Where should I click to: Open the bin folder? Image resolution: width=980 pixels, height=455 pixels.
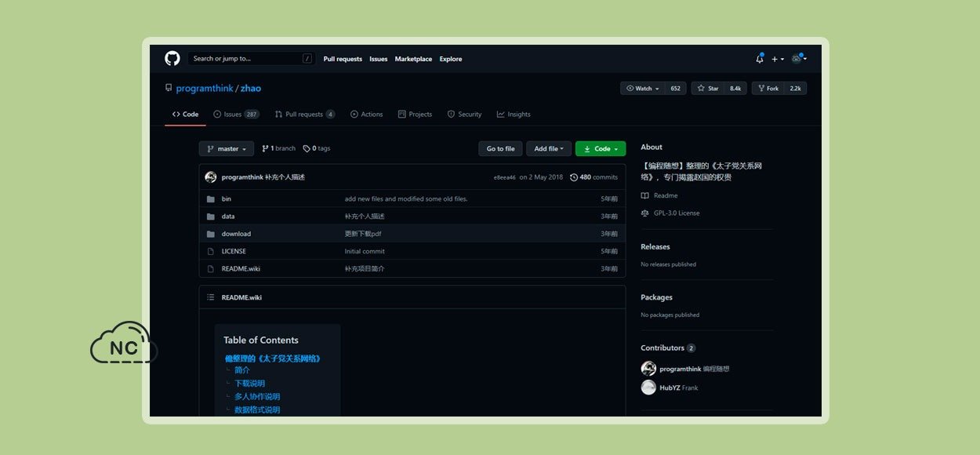point(227,199)
